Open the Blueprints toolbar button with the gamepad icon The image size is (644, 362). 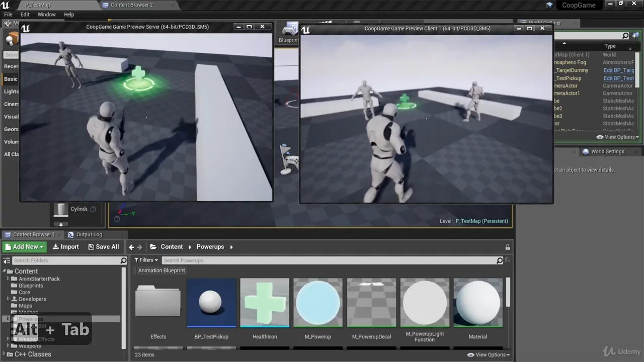pyautogui.click(x=289, y=32)
